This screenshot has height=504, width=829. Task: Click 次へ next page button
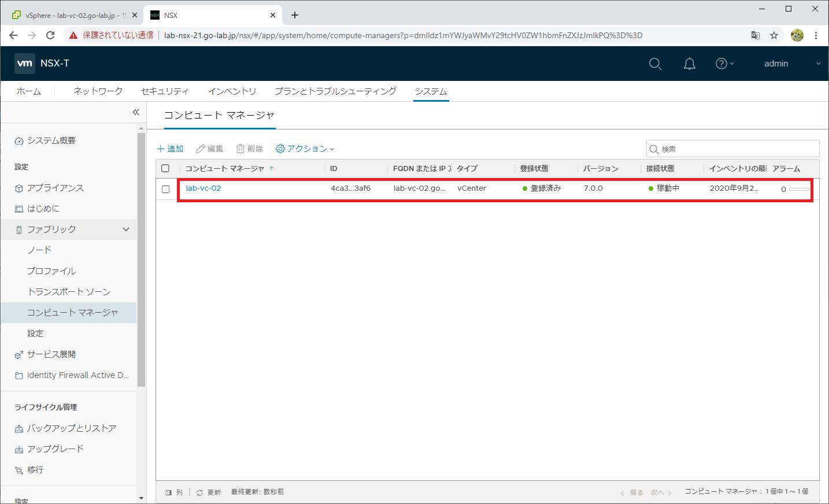[x=661, y=492]
